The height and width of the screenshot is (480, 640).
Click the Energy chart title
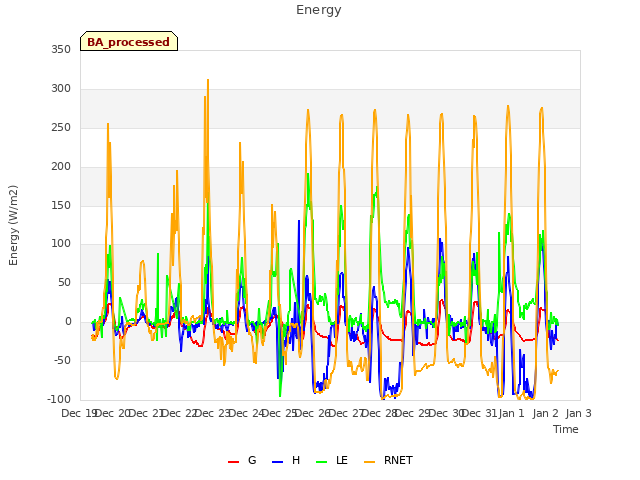tap(319, 10)
